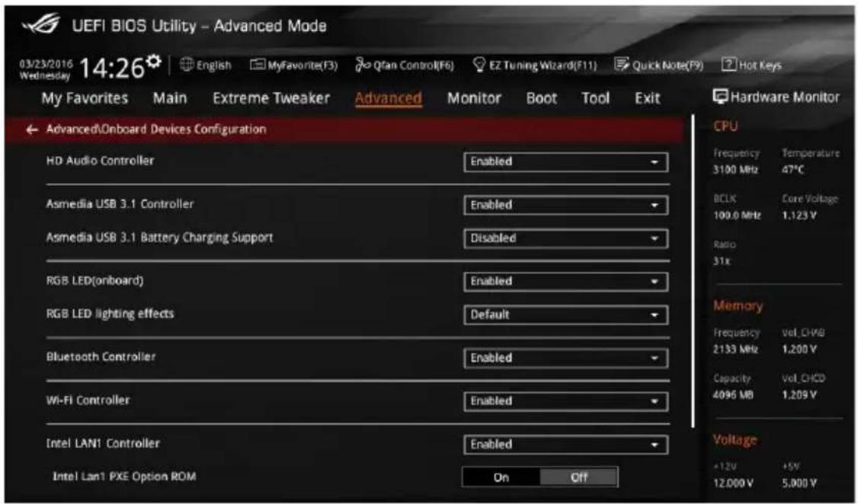Click the Advanced\Onboard Devices Configuration breadcrumb
This screenshot has height=504, width=858.
click(156, 129)
